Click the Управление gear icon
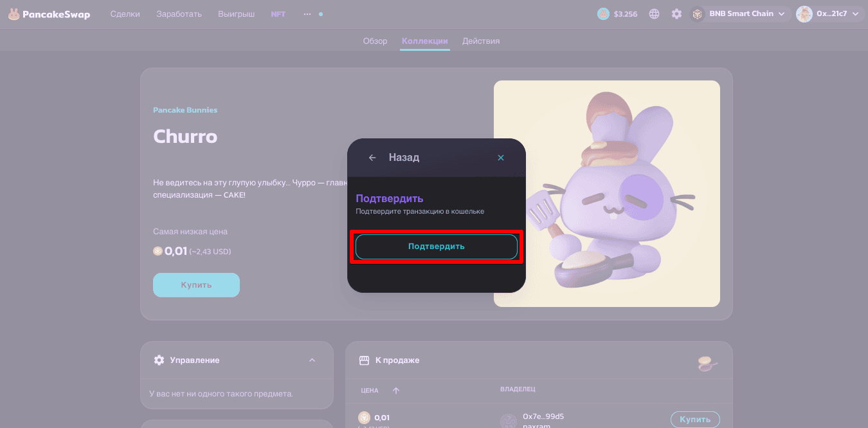Image resolution: width=868 pixels, height=428 pixels. (159, 360)
